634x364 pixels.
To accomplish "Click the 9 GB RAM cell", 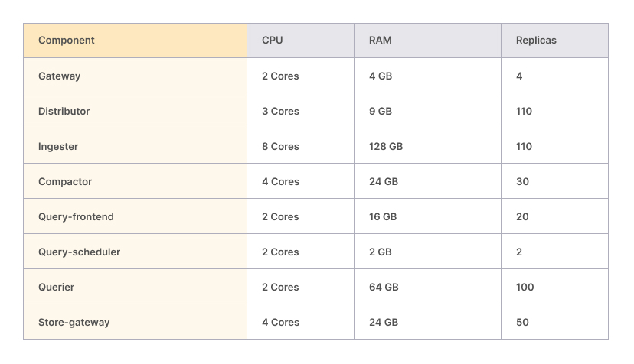I will click(x=381, y=112).
